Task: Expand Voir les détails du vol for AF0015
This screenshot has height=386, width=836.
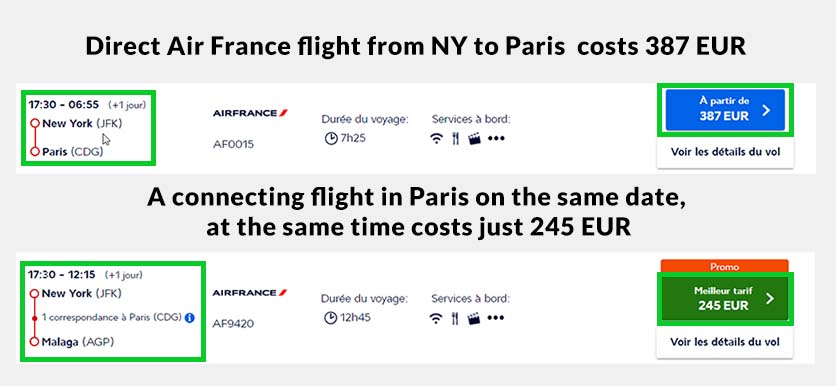Action: pos(725,152)
